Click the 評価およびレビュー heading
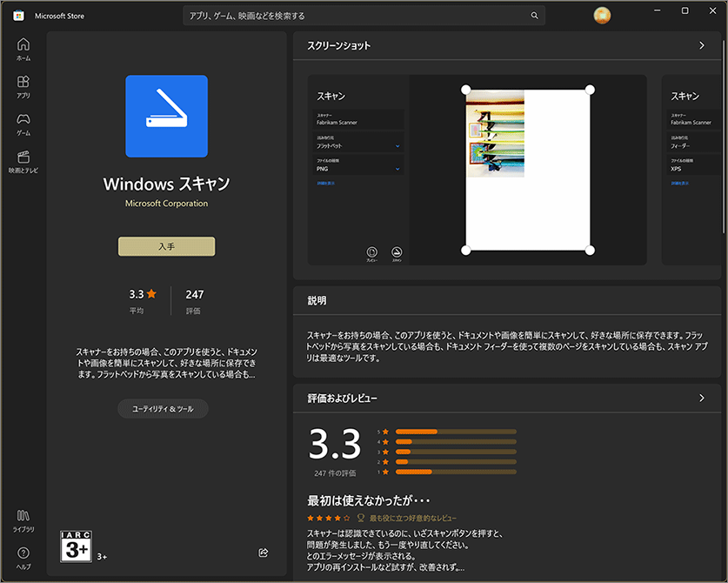 (x=342, y=399)
